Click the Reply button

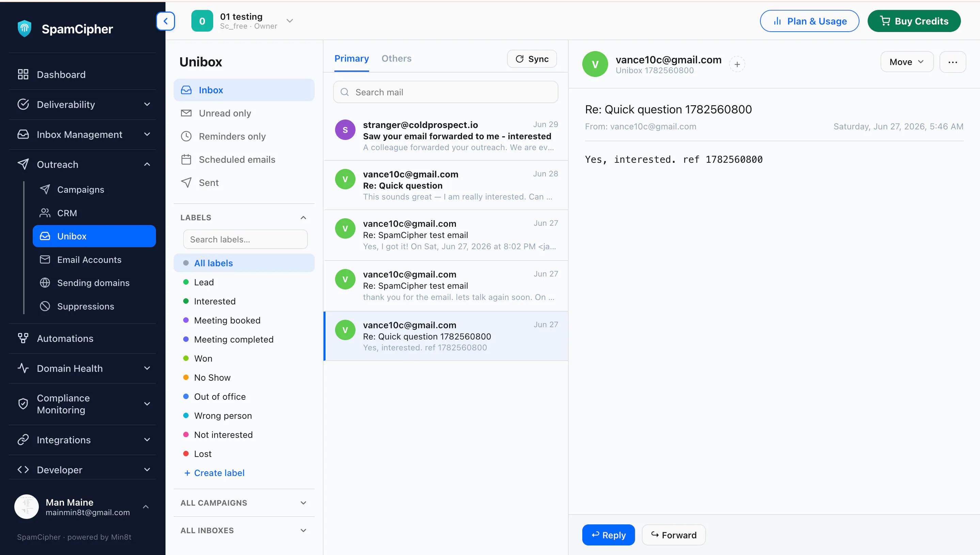coord(608,535)
